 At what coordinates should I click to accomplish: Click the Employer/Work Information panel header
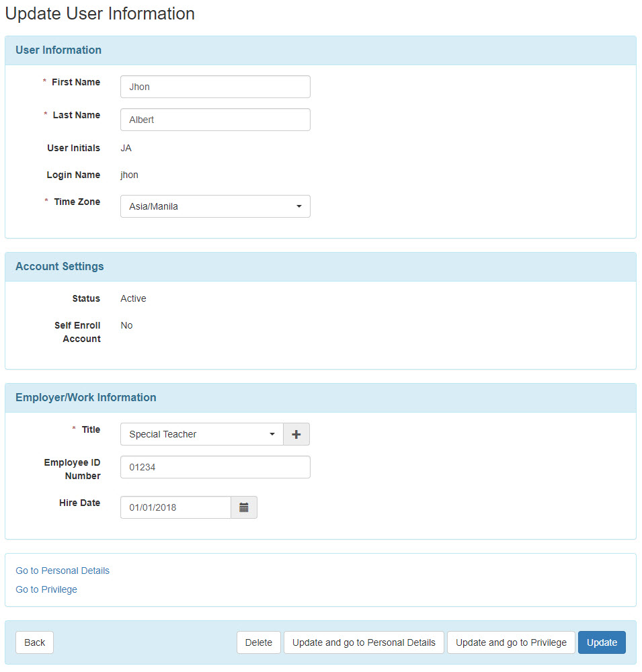[x=321, y=398]
